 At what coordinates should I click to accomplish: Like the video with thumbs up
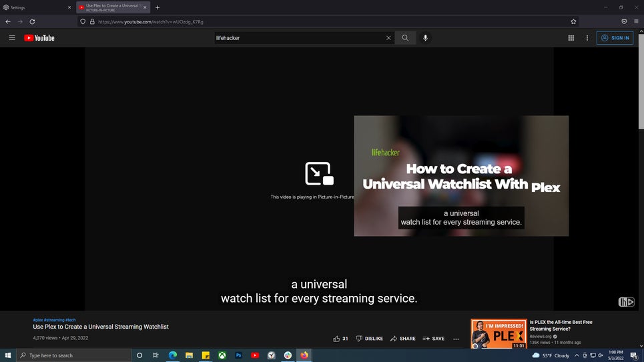[x=337, y=339]
